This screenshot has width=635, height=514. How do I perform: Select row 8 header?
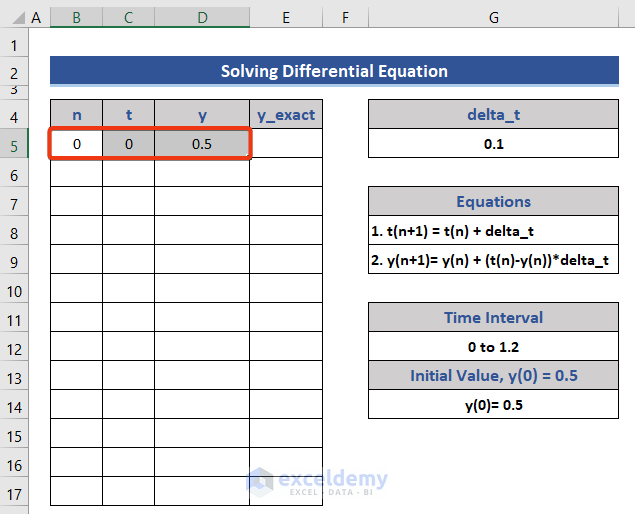(x=14, y=230)
